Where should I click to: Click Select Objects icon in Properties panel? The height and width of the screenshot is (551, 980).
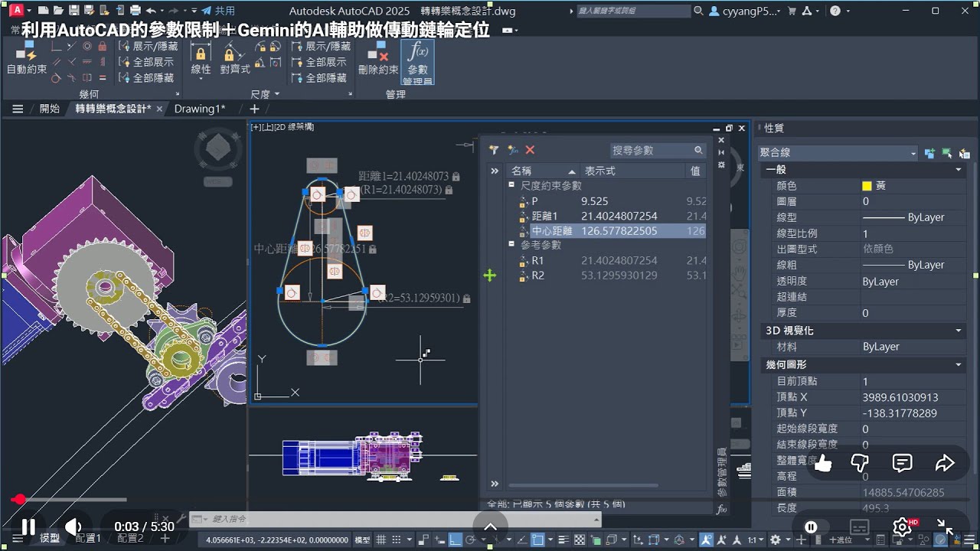point(947,153)
